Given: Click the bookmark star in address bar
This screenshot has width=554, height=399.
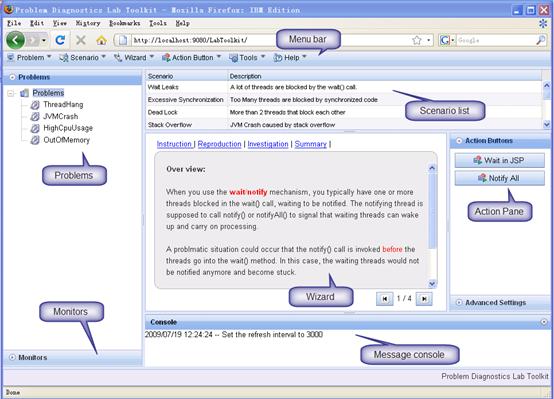Looking at the screenshot, I should point(417,40).
